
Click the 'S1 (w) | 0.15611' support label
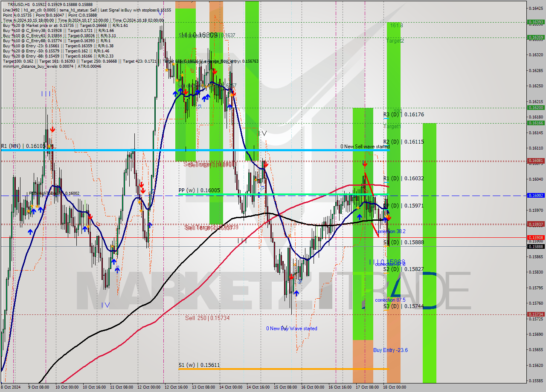(x=199, y=365)
